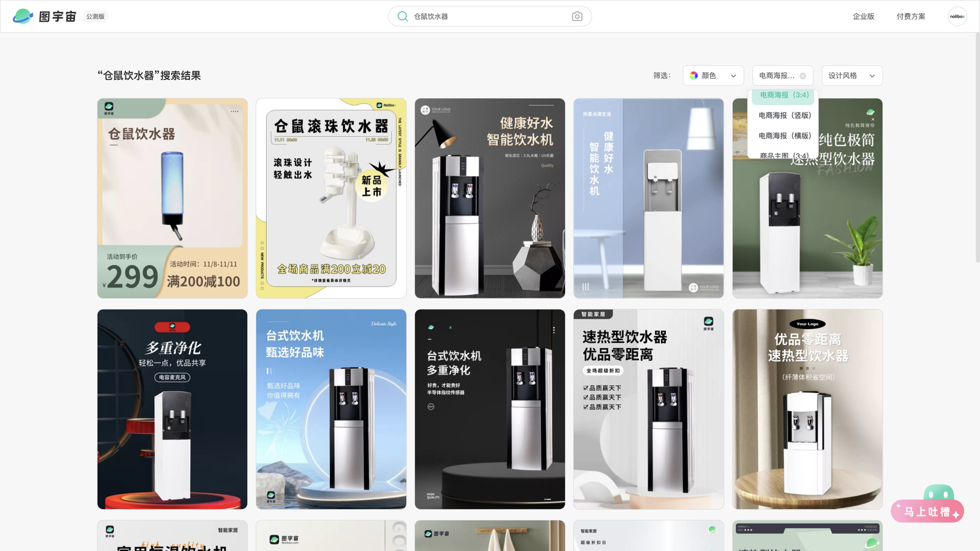980x551 pixels.
Task: Open the 台式饮水机 甄选好品味 blue poster
Action: point(331,409)
